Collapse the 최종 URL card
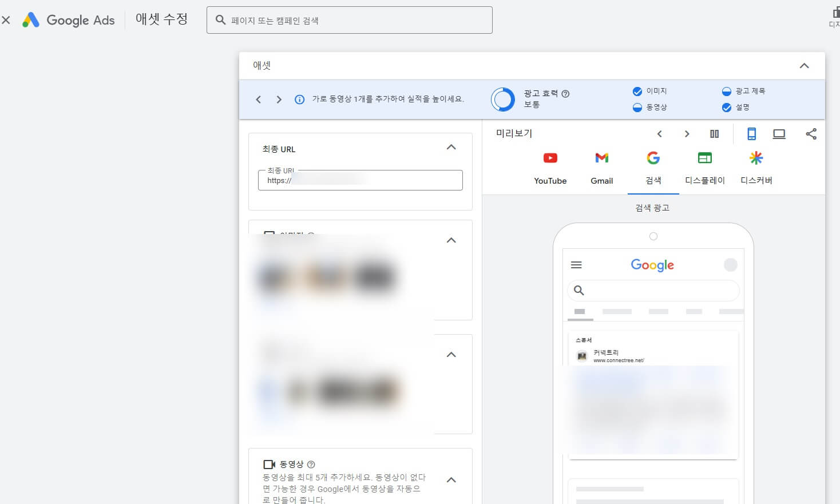 (x=451, y=148)
